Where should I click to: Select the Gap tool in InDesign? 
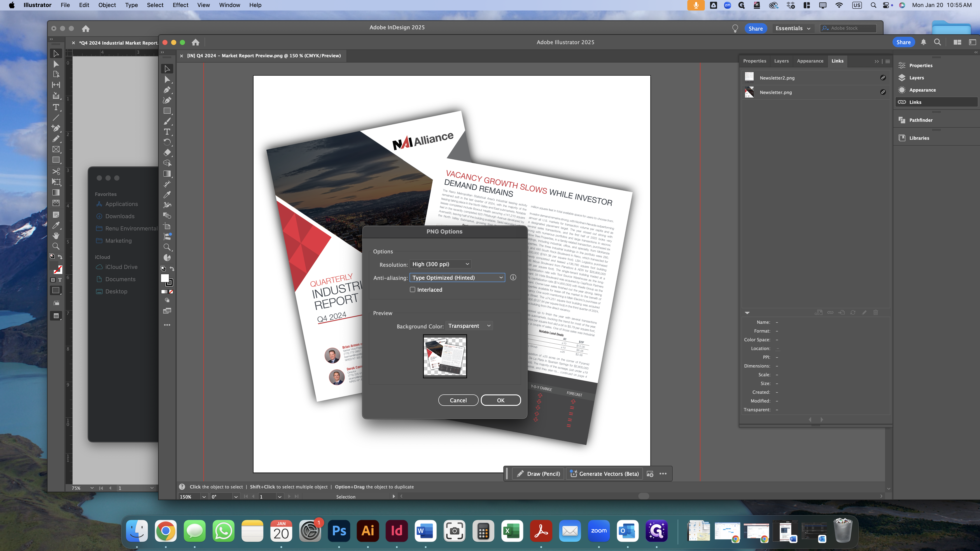point(56,85)
